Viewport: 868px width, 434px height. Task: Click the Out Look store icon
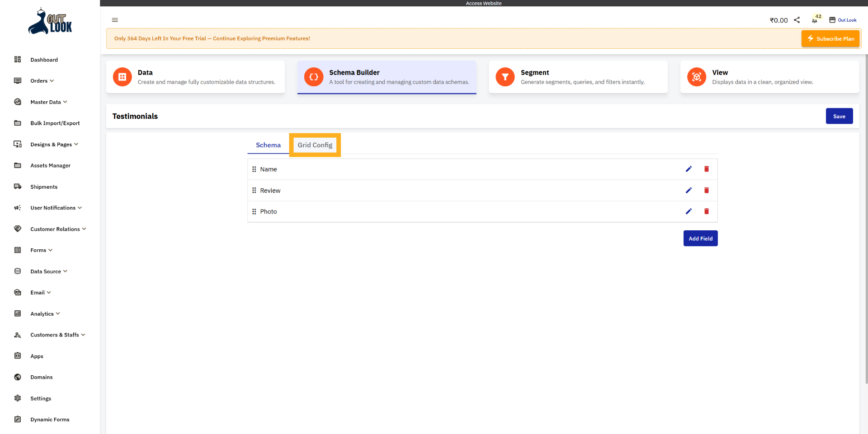[832, 20]
